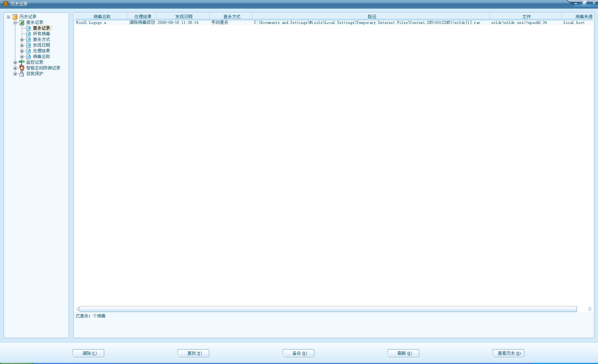Click the 路径 column header
This screenshot has height=364, width=598.
[371, 16]
